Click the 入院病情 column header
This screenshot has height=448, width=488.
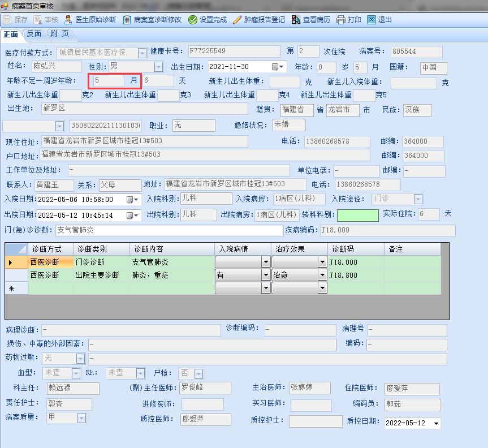(x=243, y=249)
